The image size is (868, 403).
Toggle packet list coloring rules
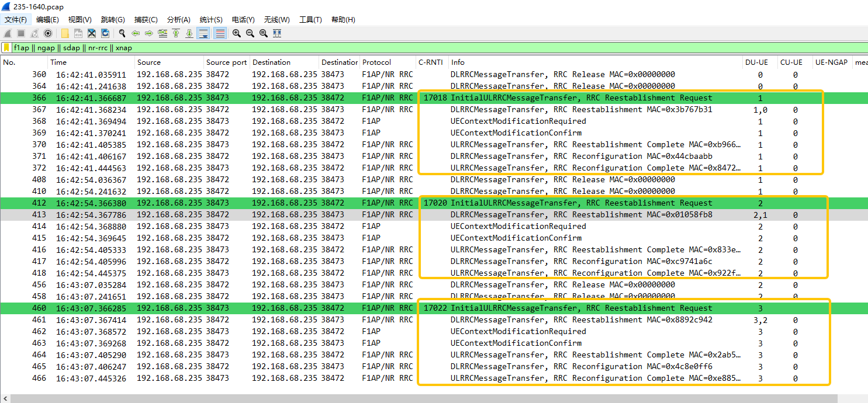coord(220,33)
